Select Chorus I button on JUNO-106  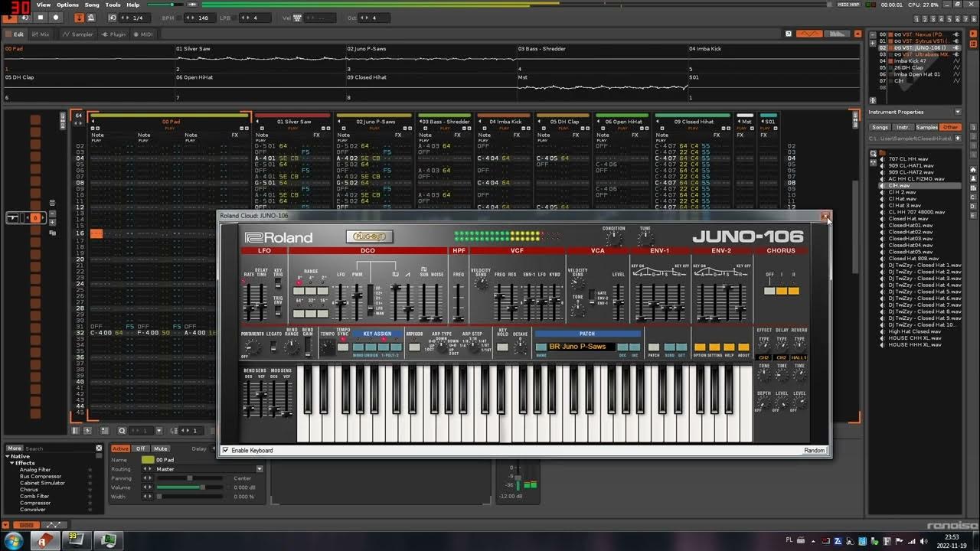coord(782,291)
